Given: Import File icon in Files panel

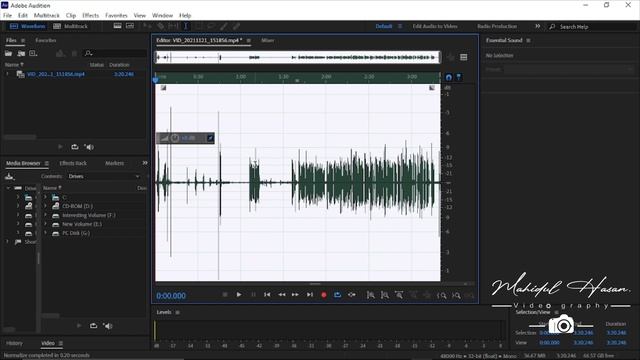Looking at the screenshot, I should coord(21,53).
